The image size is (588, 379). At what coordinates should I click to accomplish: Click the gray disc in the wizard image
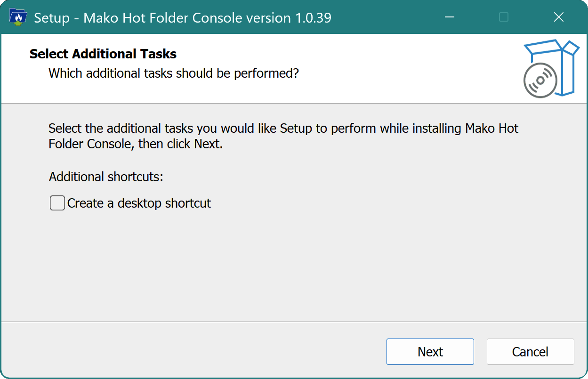coord(540,81)
